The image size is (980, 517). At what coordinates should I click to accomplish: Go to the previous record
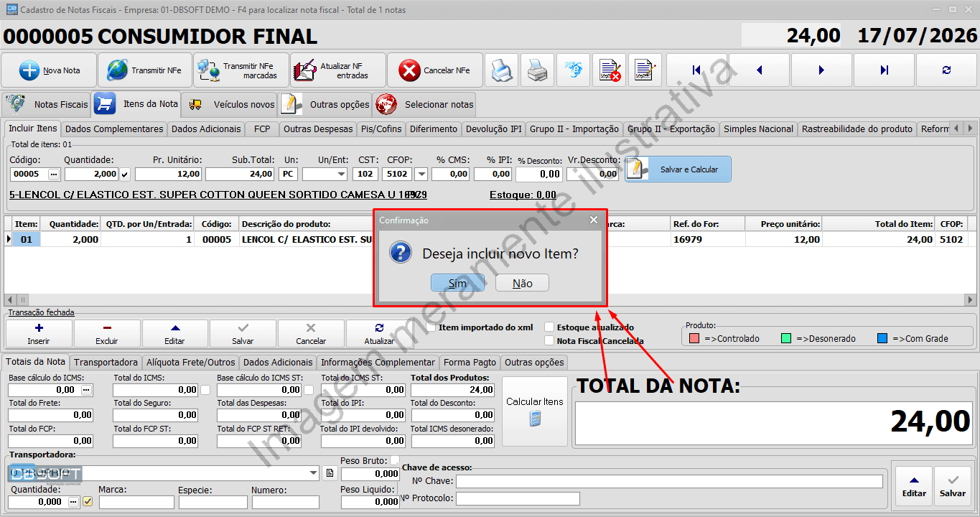[x=759, y=70]
